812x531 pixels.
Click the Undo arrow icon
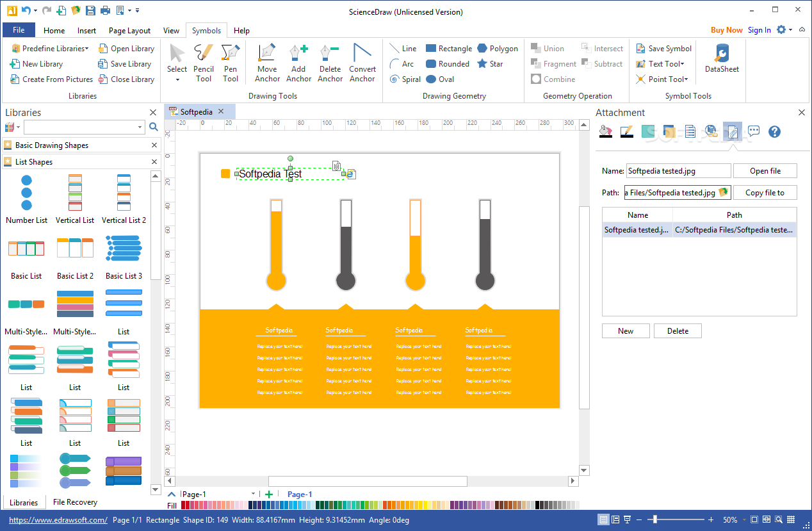coord(25,11)
